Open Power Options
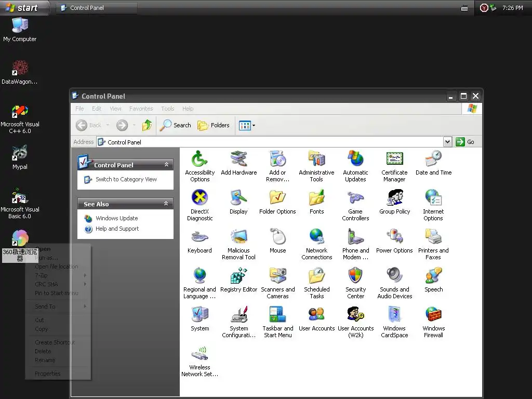The image size is (532, 399). [x=394, y=242]
